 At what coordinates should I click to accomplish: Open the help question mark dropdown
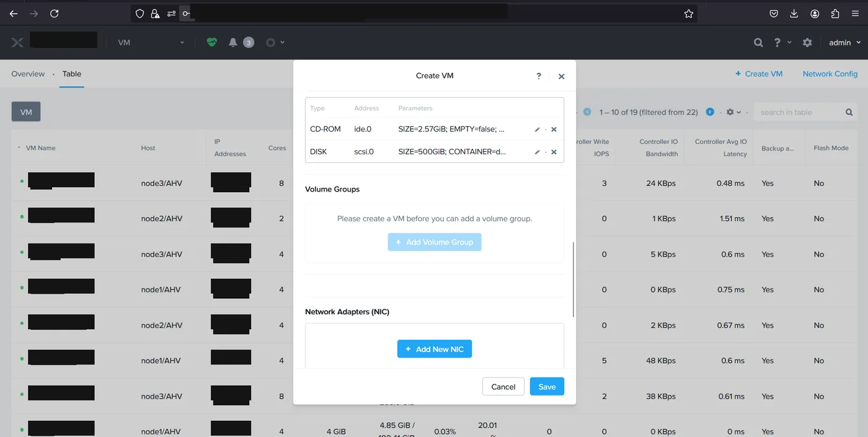click(x=782, y=43)
